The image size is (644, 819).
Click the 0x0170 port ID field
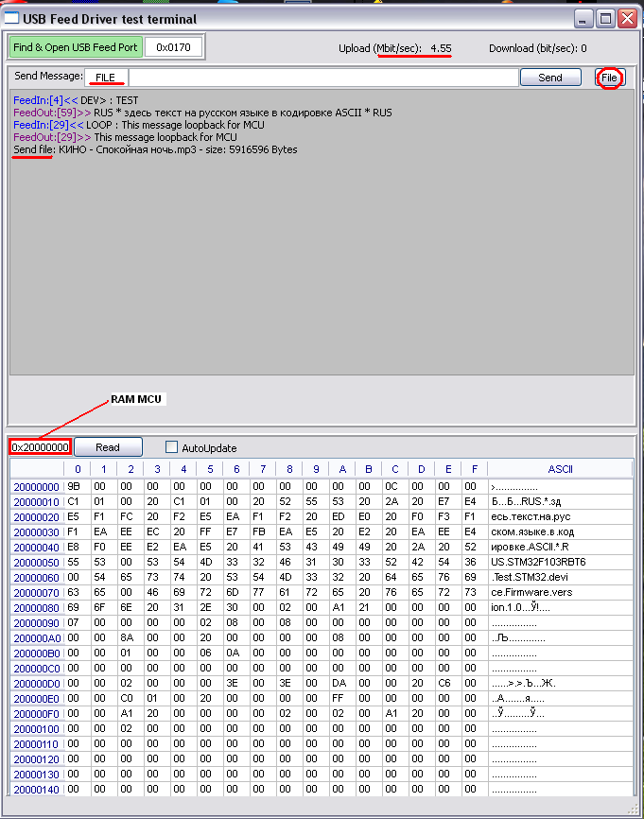(x=173, y=47)
